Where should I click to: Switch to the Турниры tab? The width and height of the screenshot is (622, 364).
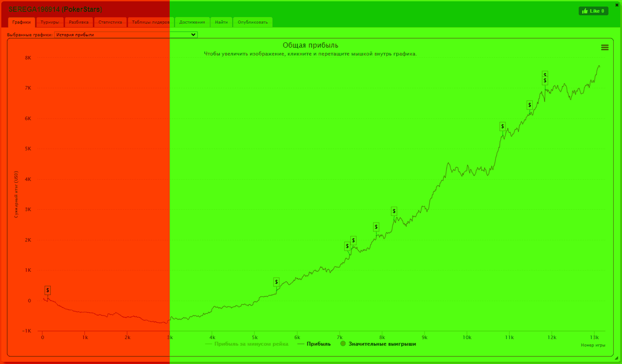[x=50, y=22]
